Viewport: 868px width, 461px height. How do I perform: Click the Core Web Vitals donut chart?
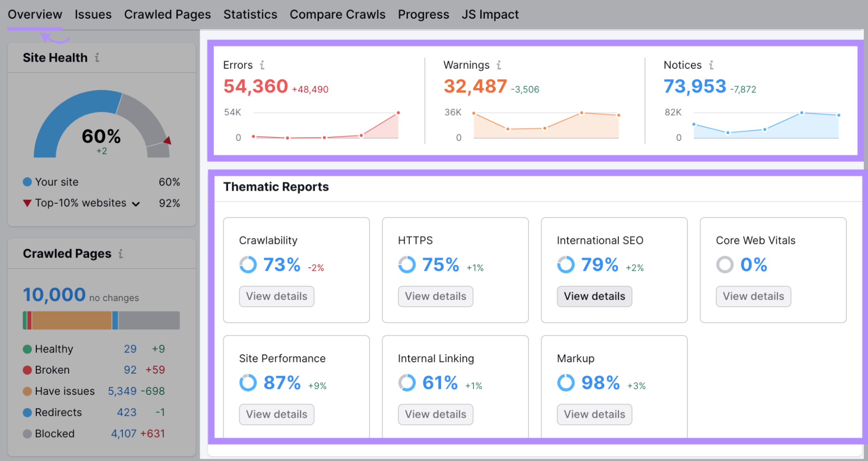(724, 264)
